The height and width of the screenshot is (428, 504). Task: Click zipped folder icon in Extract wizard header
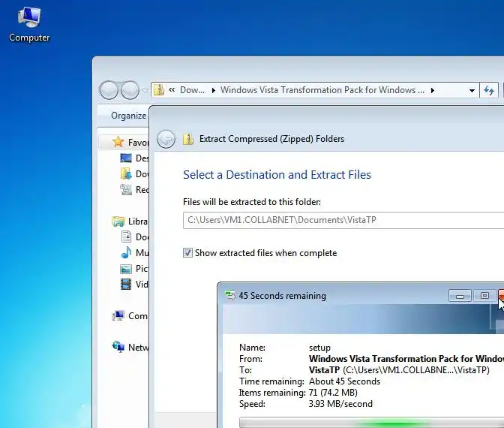(188, 139)
